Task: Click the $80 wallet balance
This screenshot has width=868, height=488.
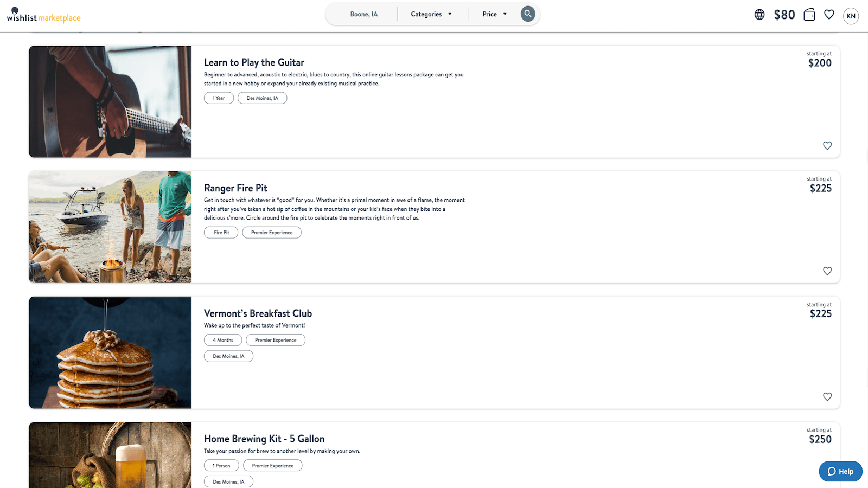Action: click(784, 15)
